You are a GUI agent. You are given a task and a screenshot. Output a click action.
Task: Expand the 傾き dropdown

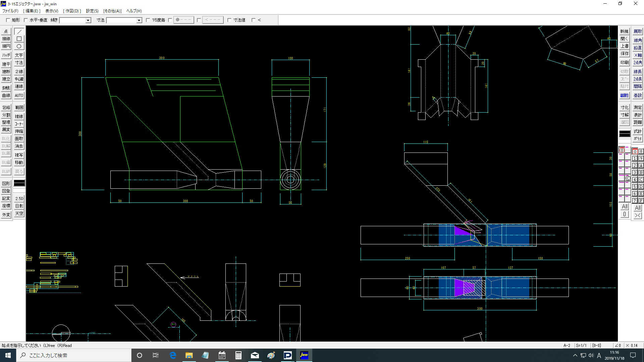point(88,20)
